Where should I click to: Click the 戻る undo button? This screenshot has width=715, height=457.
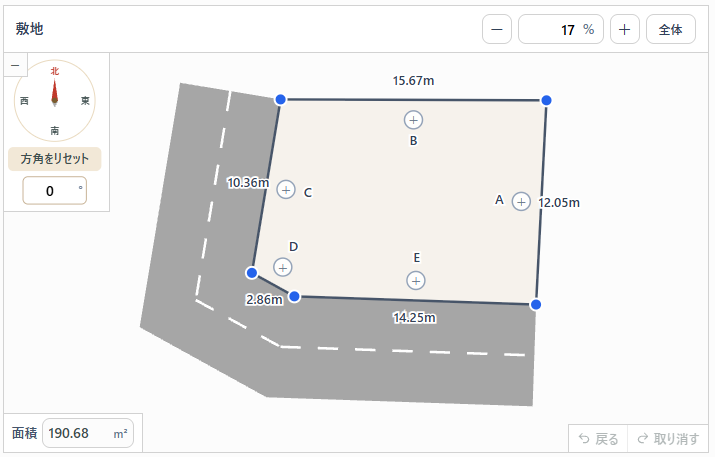tap(598, 439)
